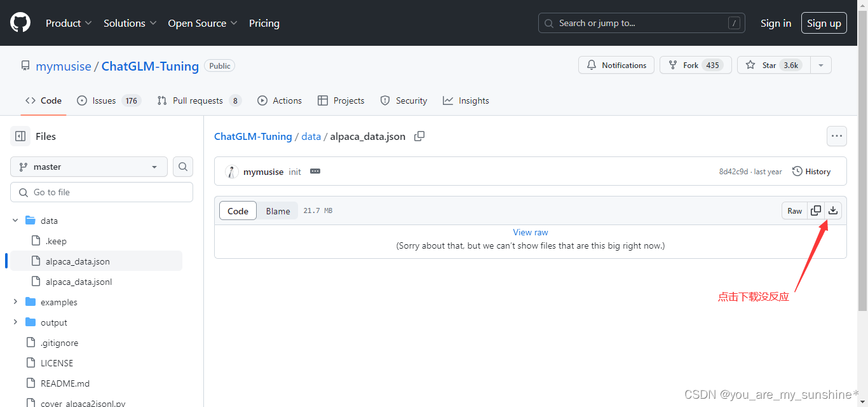The height and width of the screenshot is (407, 868).
Task: Click the Sign up button
Action: pyautogui.click(x=824, y=23)
